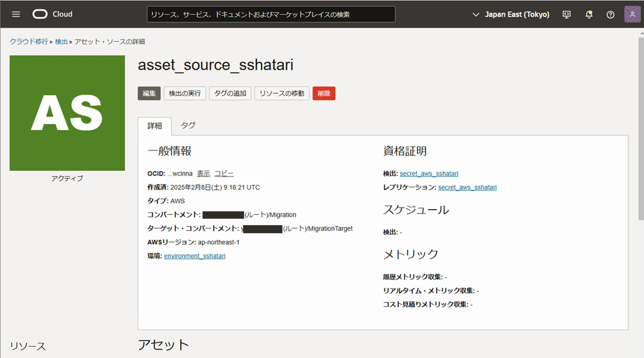
Task: Click the タグの追加 button
Action: (230, 93)
